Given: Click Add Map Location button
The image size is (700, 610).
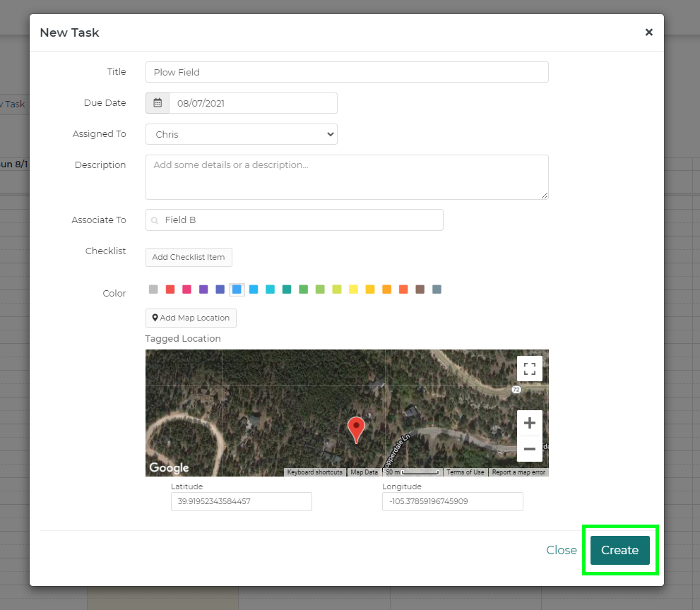Looking at the screenshot, I should pos(191,318).
